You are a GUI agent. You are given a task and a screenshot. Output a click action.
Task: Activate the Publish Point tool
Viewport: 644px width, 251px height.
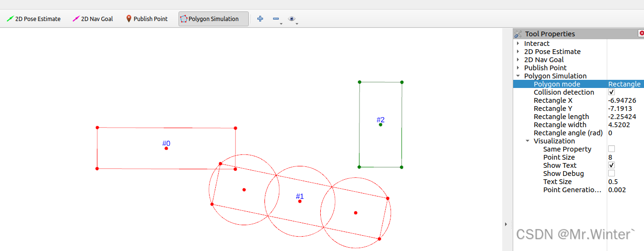(x=147, y=19)
